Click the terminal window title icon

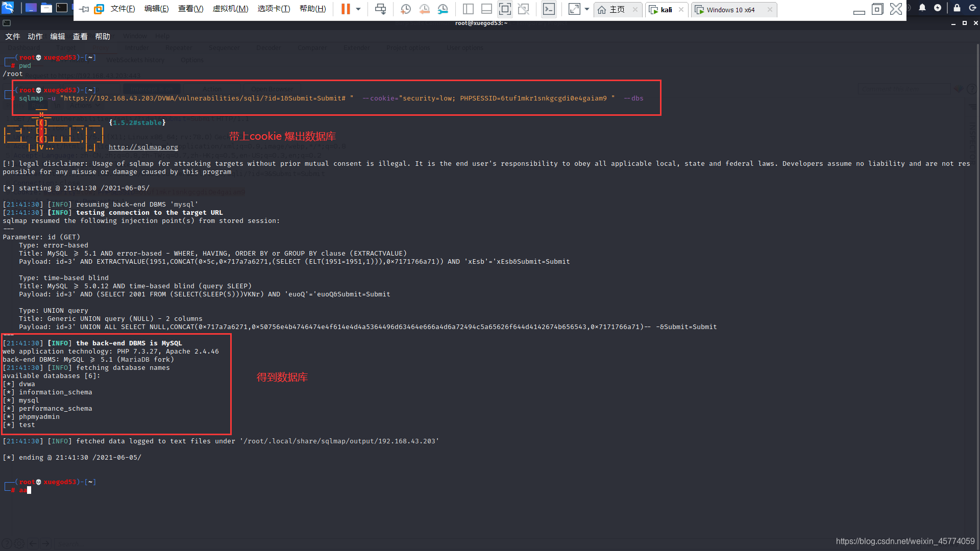tap(7, 23)
